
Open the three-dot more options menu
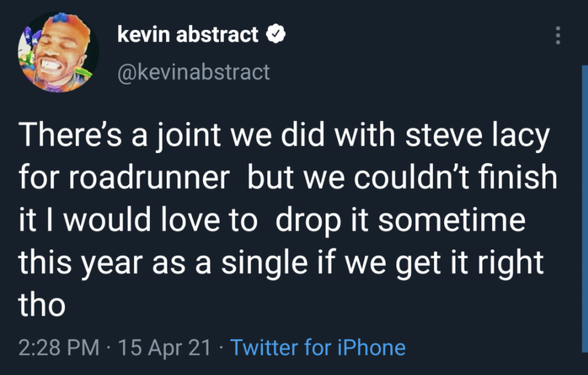(558, 36)
